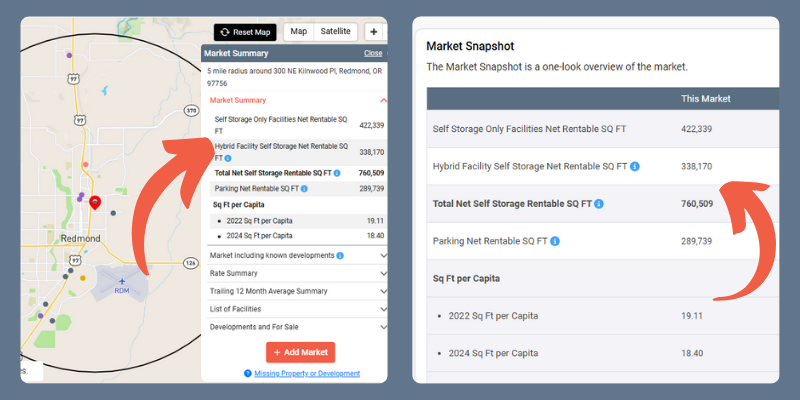Click info icon beside Market including known developments

point(339,256)
